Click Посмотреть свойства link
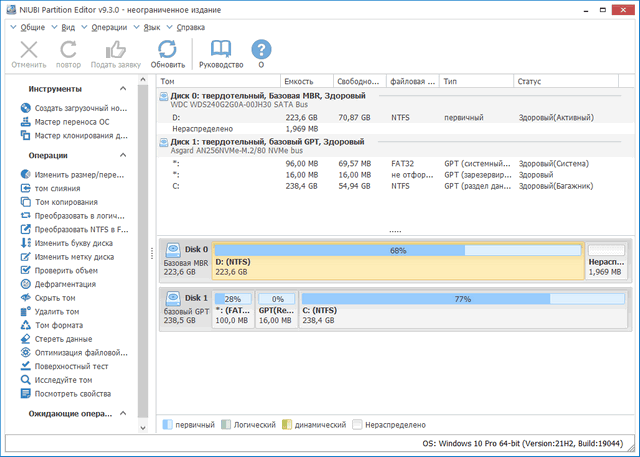The width and height of the screenshot is (640, 457). 71,393
